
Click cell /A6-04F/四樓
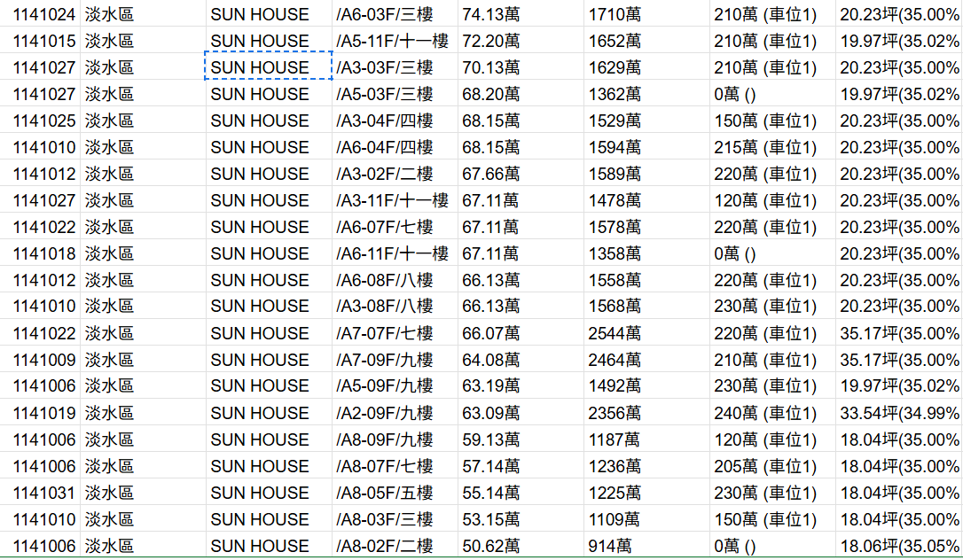[395, 146]
